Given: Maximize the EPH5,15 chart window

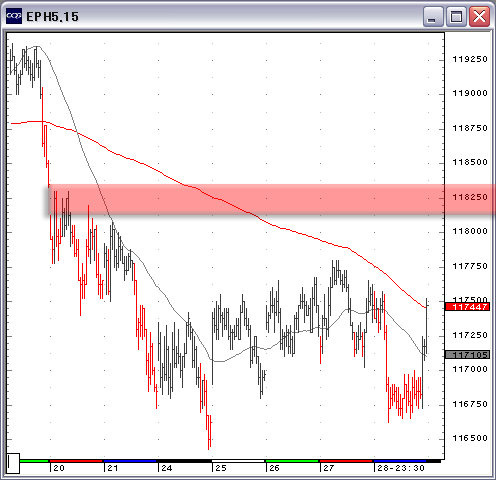Looking at the screenshot, I should 456,16.
